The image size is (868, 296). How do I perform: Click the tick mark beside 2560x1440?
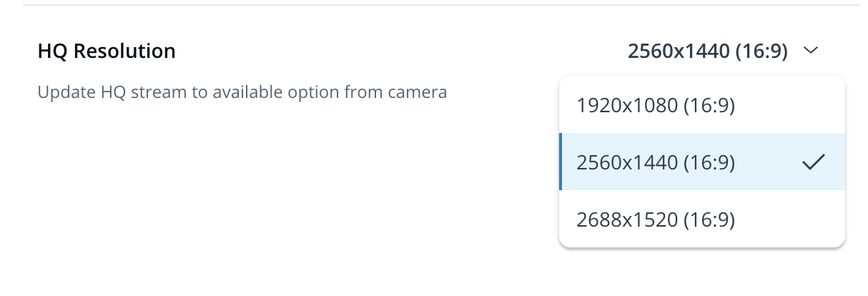point(813,162)
